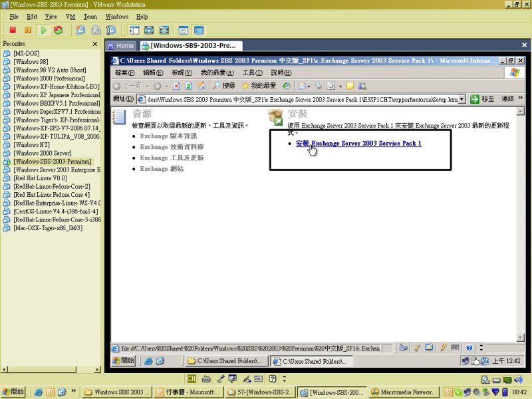The image size is (532, 399).
Task: Click Internet Explorer Refresh button
Action: point(189,86)
